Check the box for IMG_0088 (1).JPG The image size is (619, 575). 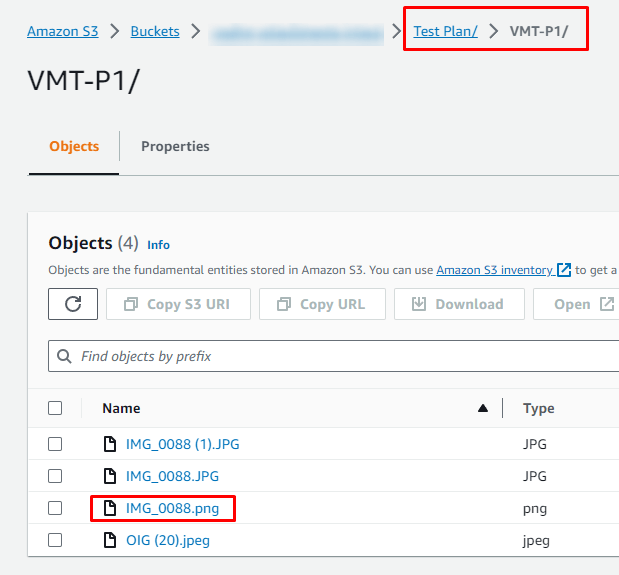tap(55, 444)
